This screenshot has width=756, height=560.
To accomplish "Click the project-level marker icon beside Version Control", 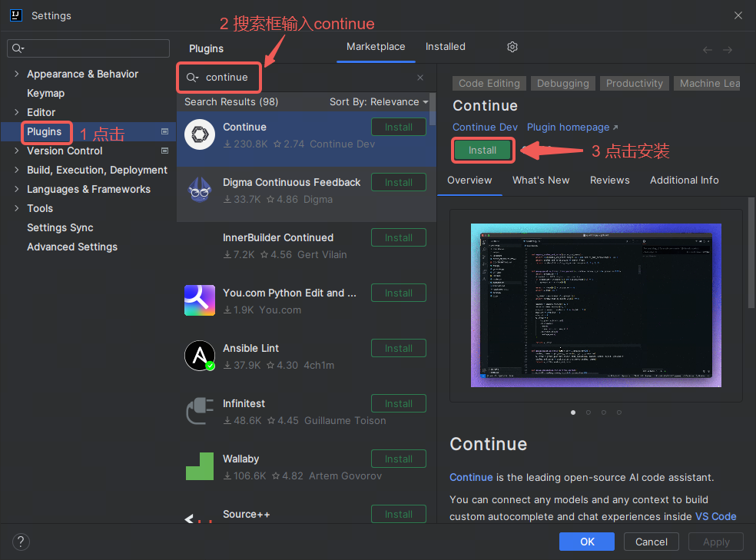I will pyautogui.click(x=165, y=151).
